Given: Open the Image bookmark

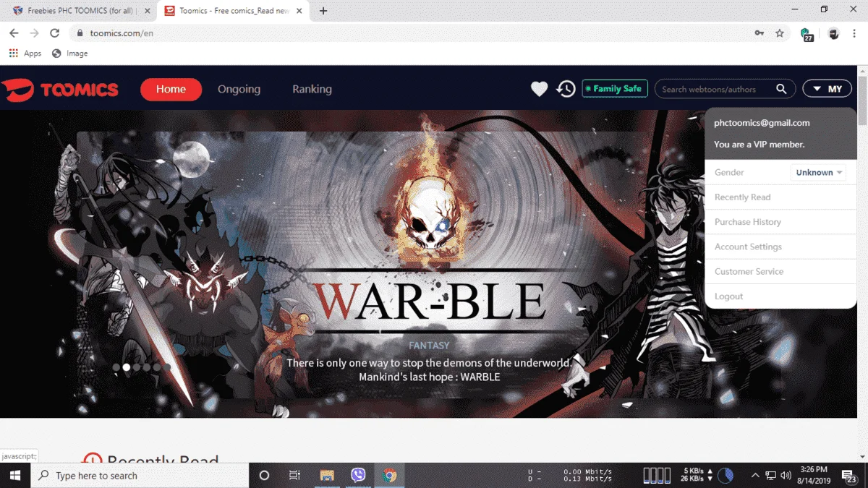Looking at the screenshot, I should 70,53.
